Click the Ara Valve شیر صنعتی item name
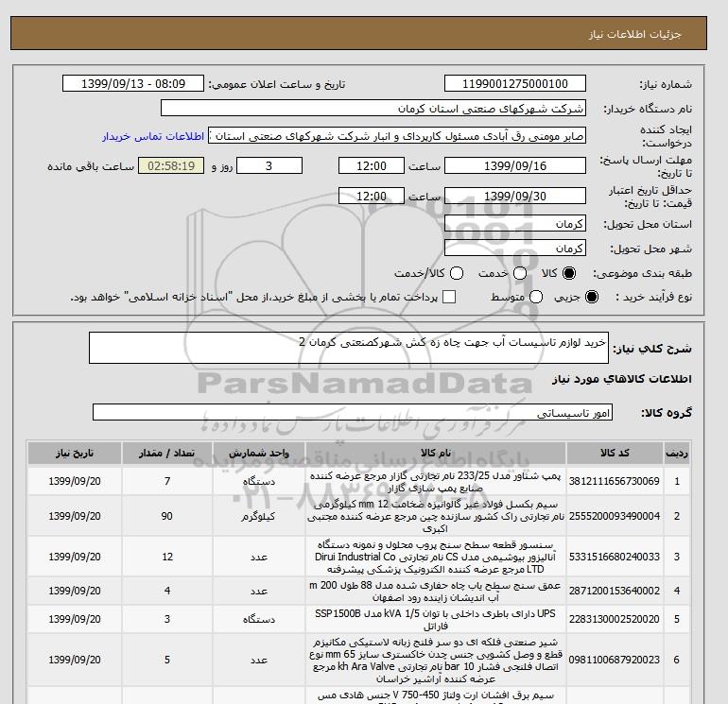 [436, 660]
